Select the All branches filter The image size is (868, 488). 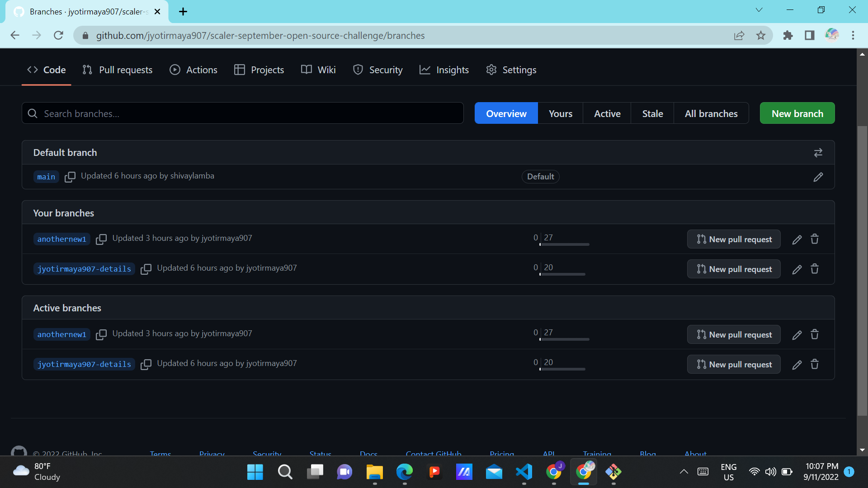tap(711, 113)
